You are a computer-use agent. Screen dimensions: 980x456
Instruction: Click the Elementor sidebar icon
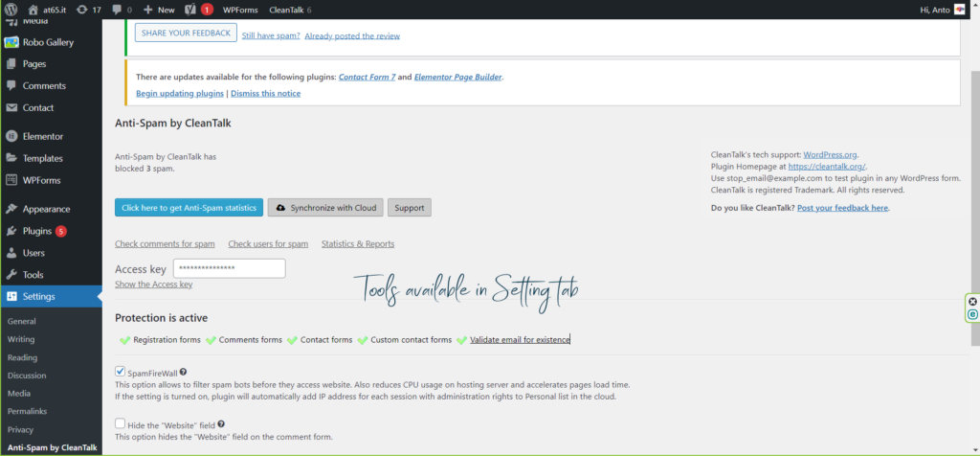pos(11,136)
